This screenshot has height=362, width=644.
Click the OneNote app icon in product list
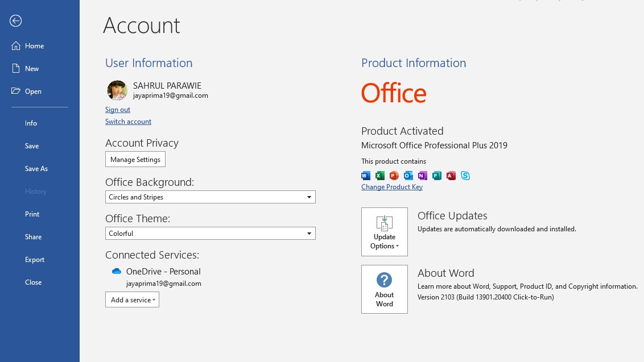pos(422,176)
